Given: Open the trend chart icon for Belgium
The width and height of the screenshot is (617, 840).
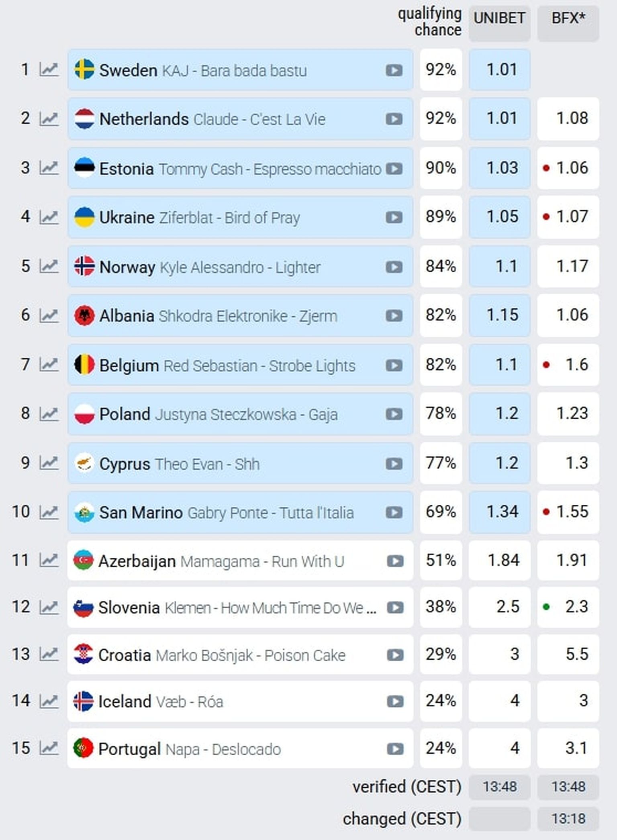Looking at the screenshot, I should 49,365.
